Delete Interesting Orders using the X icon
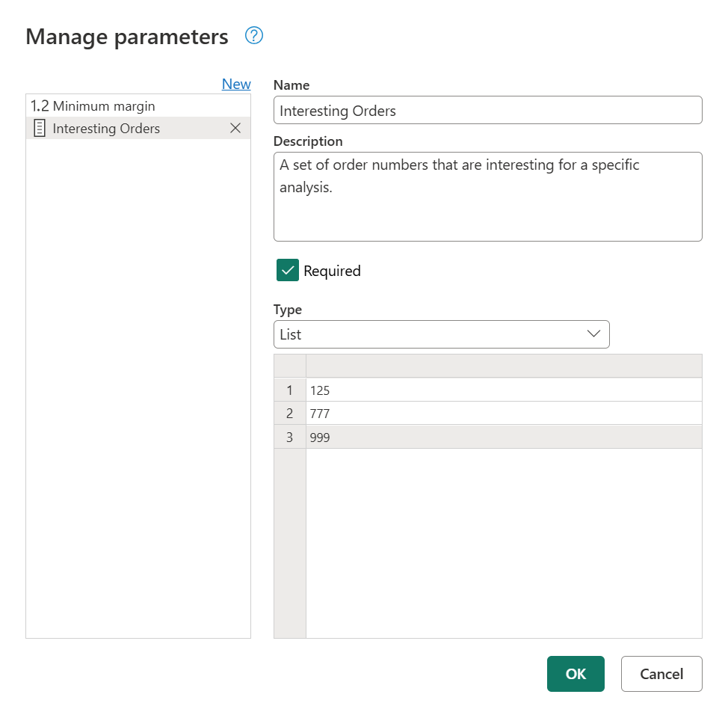Viewport: 728px width, 718px height. (x=235, y=128)
